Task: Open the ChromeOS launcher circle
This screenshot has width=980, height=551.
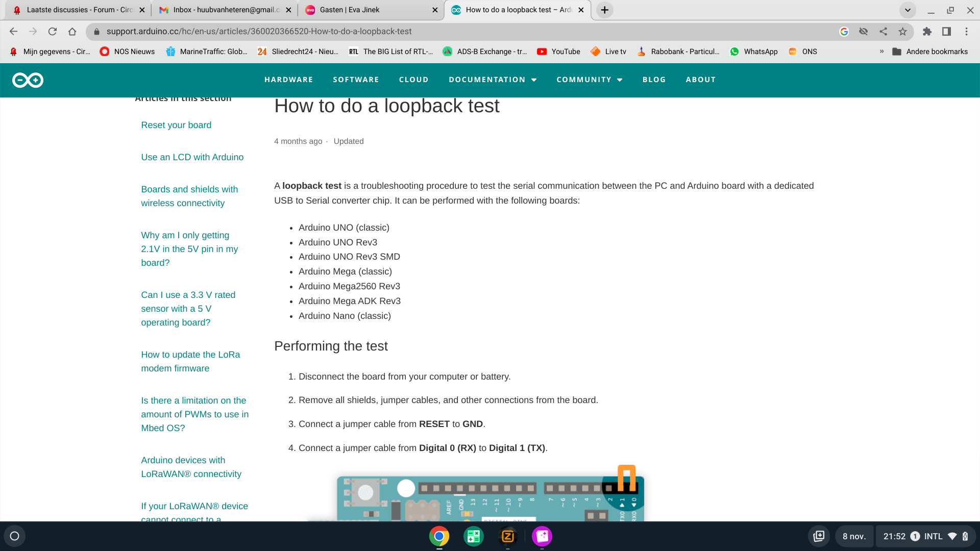Action: 15,536
